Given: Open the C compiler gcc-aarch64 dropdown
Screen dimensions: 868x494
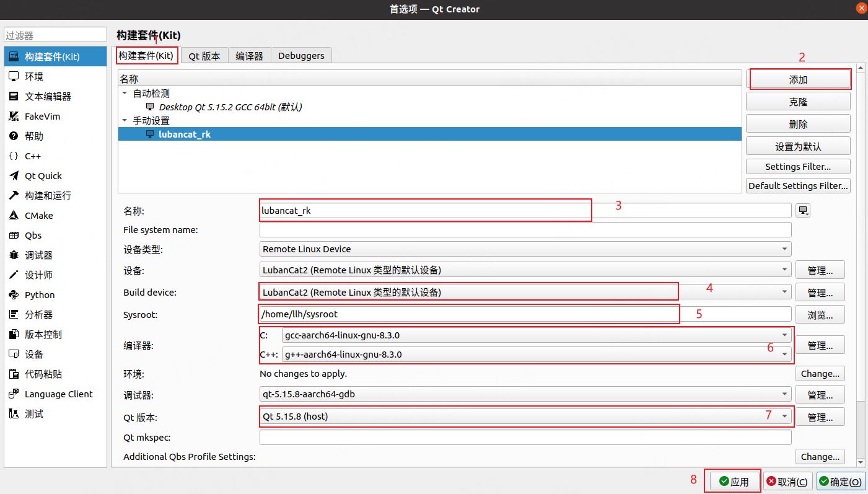Looking at the screenshot, I should [x=537, y=335].
